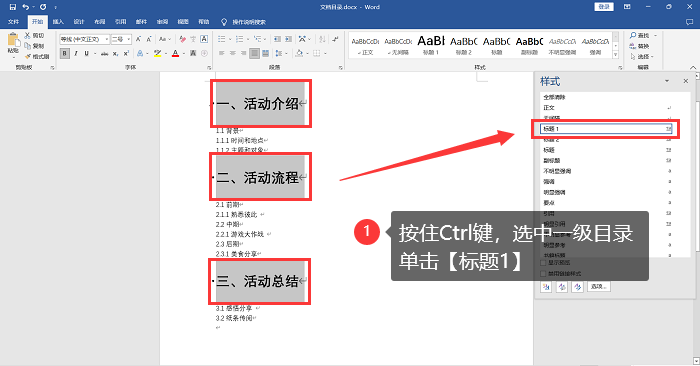This screenshot has height=366, width=700.
Task: Click 全部清除 in the Styles pane
Action: (554, 97)
